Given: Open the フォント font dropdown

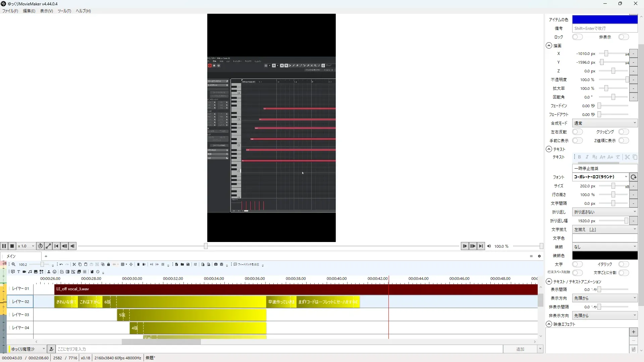Looking at the screenshot, I should [600, 177].
